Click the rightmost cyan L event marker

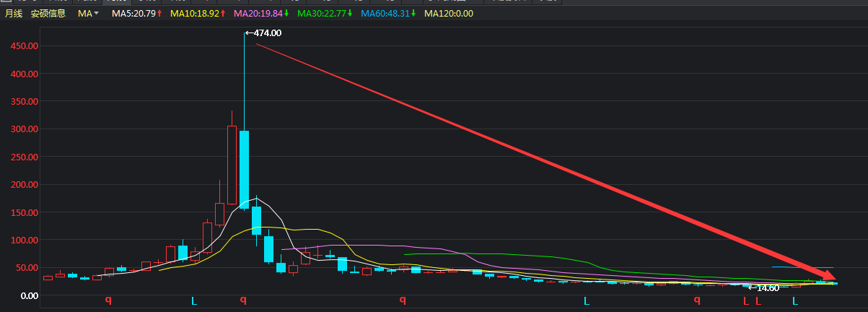point(795,300)
